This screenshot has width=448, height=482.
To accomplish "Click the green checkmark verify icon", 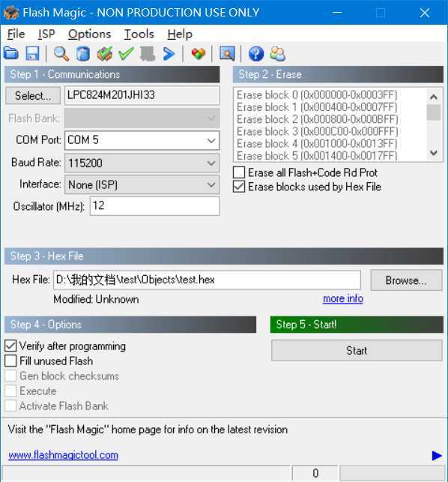I will point(126,54).
